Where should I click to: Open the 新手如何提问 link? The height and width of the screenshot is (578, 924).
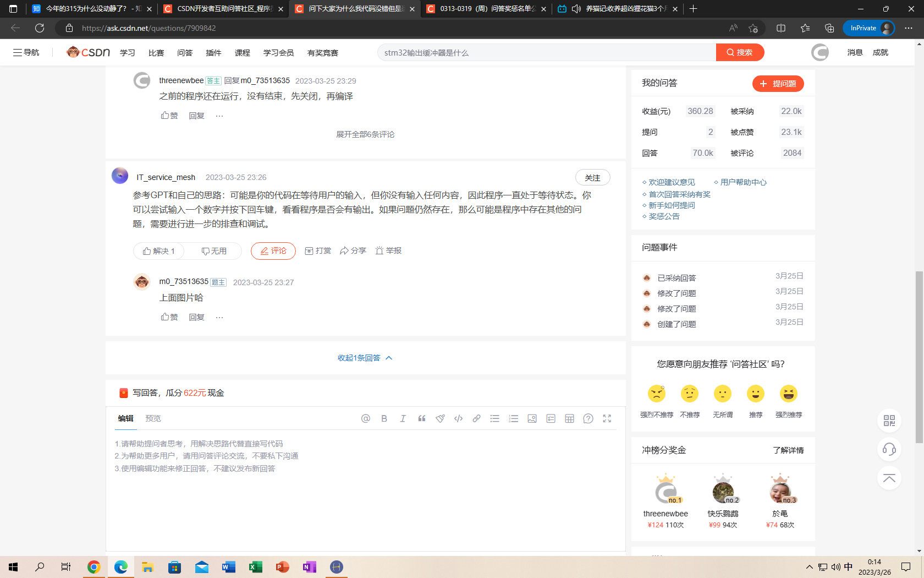click(672, 205)
